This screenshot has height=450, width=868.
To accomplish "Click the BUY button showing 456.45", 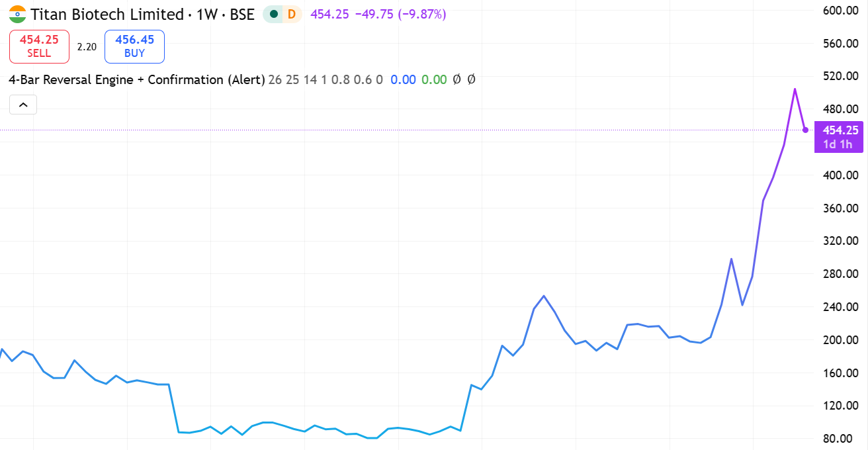I will point(134,46).
